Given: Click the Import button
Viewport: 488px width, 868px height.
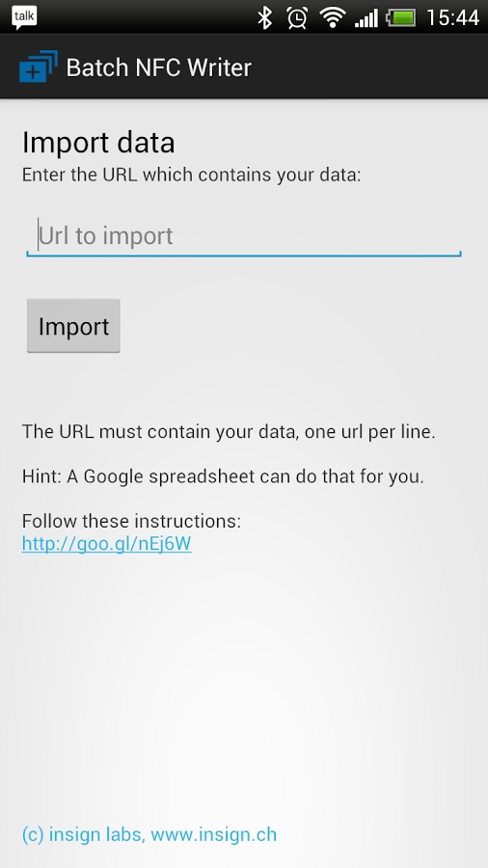Looking at the screenshot, I should click(x=73, y=326).
